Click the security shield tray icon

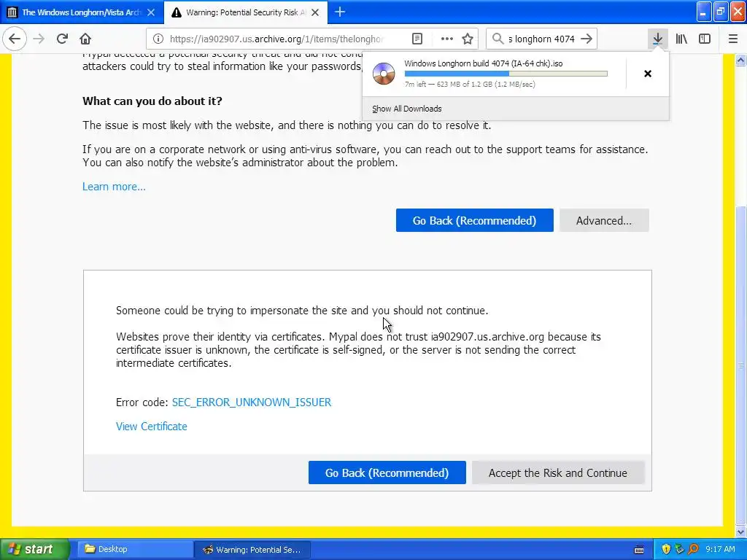coord(666,549)
